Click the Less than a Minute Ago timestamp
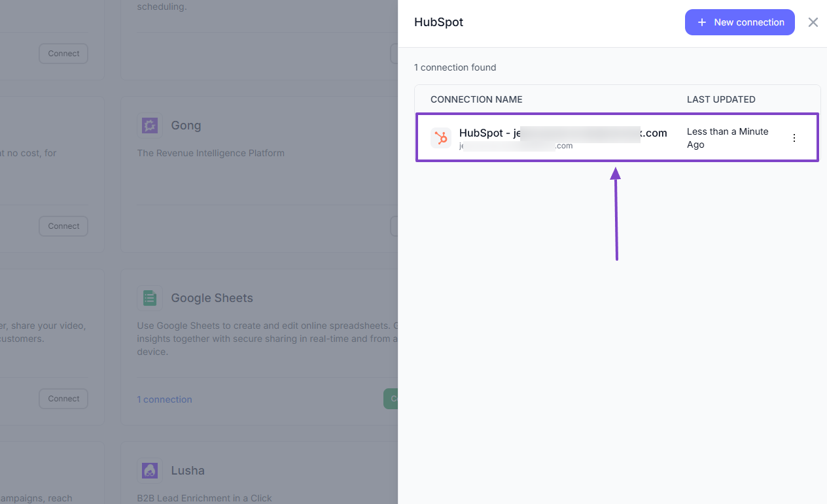Viewport: 827px width, 504px height. (728, 138)
